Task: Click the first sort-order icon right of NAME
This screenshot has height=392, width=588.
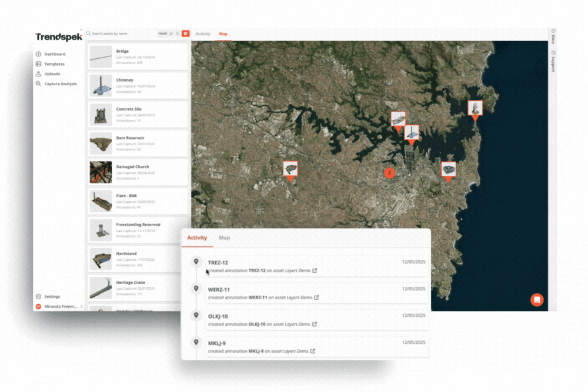Action: click(171, 33)
